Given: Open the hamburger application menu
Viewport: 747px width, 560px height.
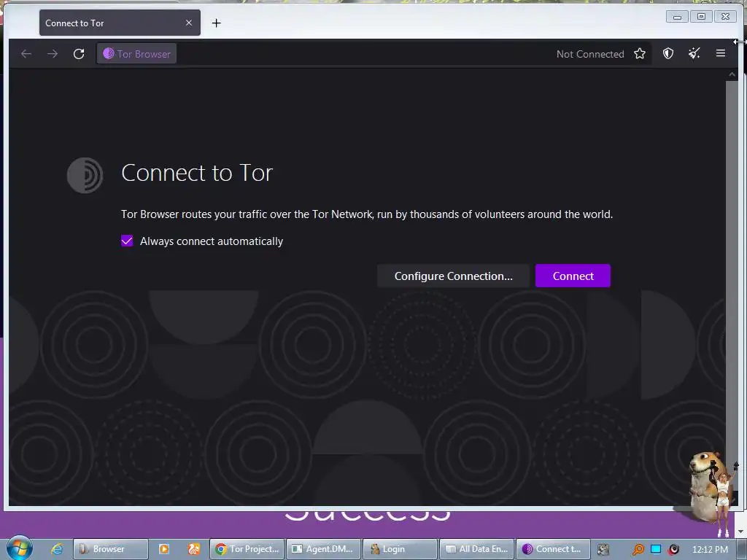Looking at the screenshot, I should click(x=720, y=53).
